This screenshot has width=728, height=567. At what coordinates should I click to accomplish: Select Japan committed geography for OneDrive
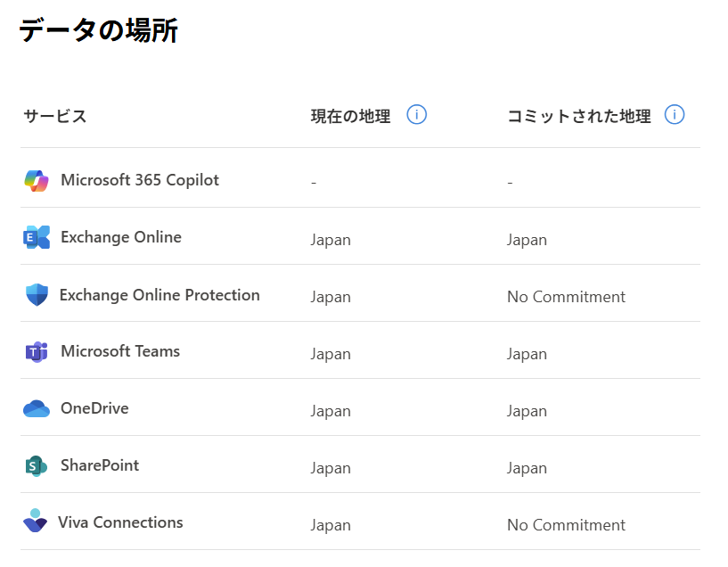point(527,410)
